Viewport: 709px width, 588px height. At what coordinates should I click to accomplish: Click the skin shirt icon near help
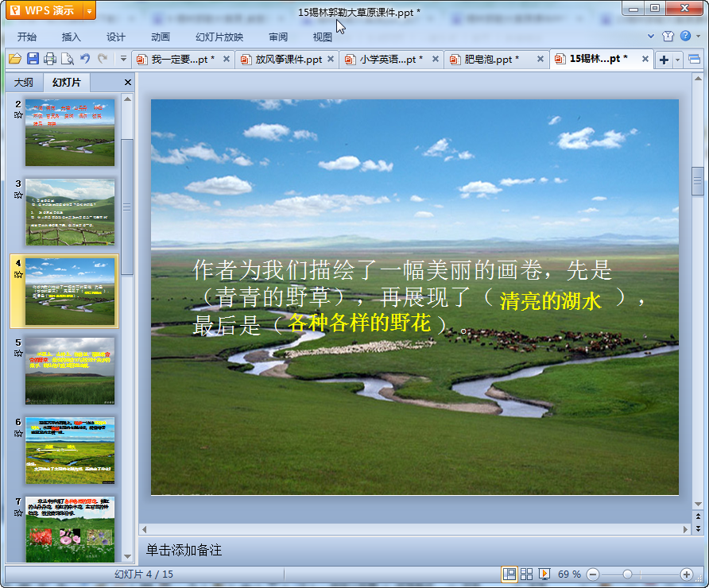[x=668, y=37]
